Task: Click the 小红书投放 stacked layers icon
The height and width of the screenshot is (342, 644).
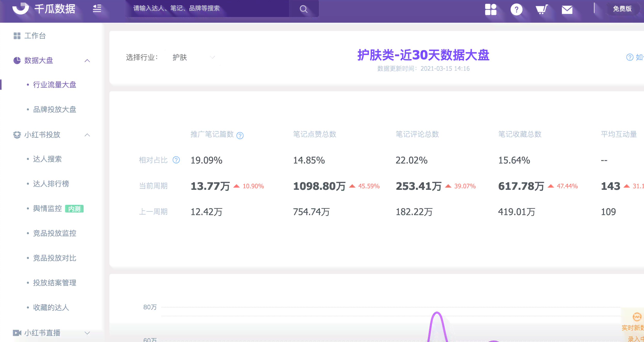Action: pos(17,135)
